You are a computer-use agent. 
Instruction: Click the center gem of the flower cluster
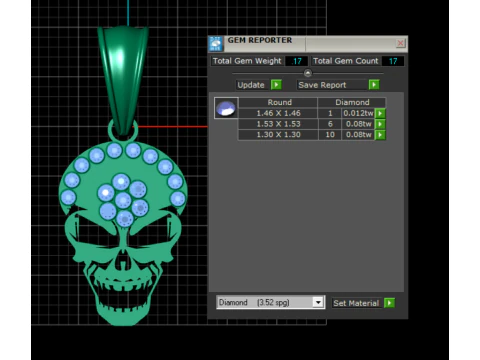[x=123, y=200]
